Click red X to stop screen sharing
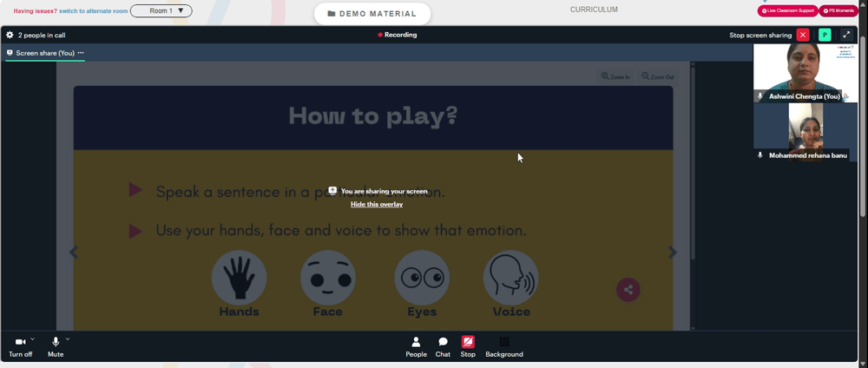This screenshot has width=868, height=368. (x=803, y=35)
